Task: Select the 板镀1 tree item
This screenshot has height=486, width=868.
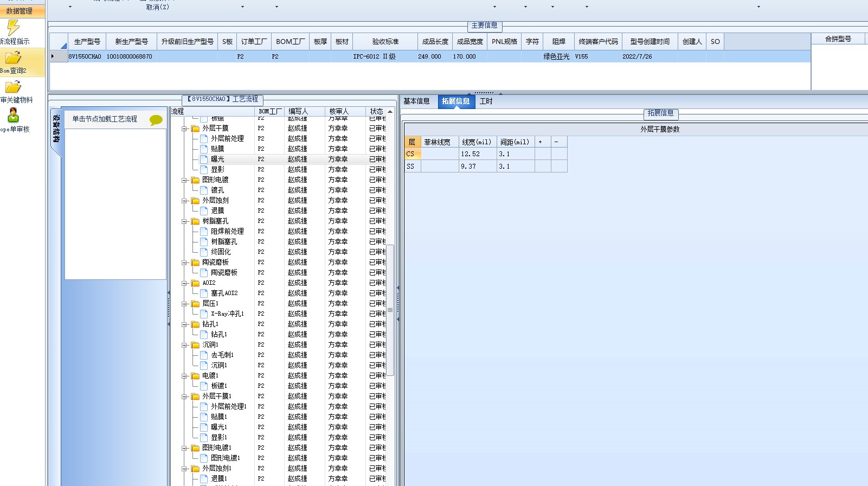Action: (219, 386)
